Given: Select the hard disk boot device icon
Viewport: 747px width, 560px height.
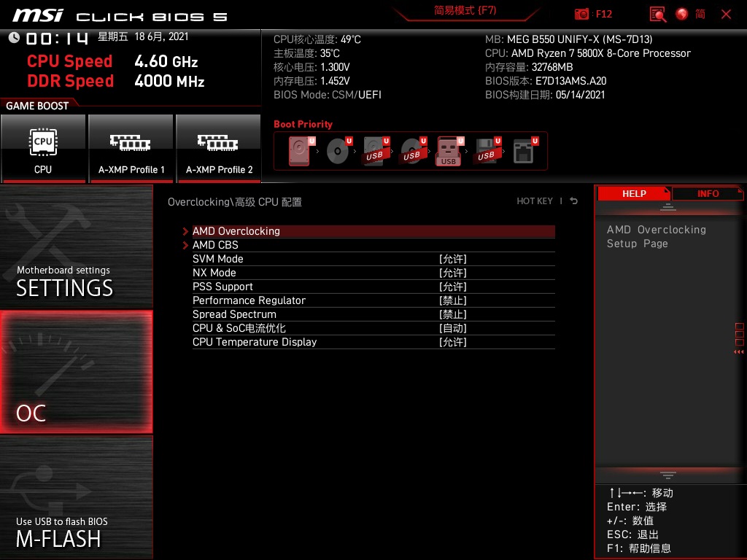Looking at the screenshot, I should click(x=299, y=151).
